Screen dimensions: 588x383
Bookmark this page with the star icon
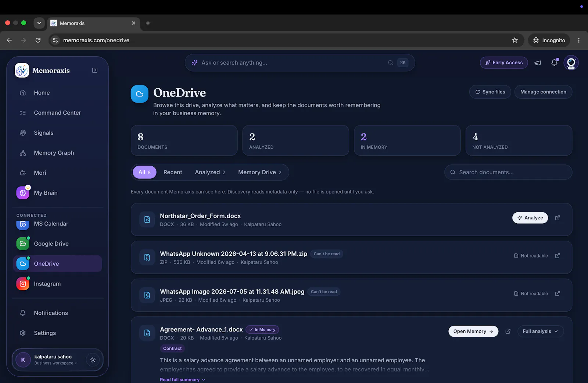click(x=515, y=40)
